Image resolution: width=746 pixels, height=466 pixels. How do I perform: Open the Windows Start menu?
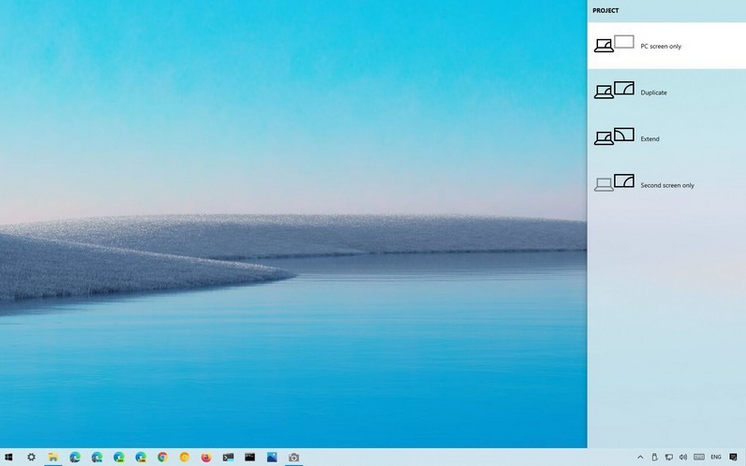point(9,457)
